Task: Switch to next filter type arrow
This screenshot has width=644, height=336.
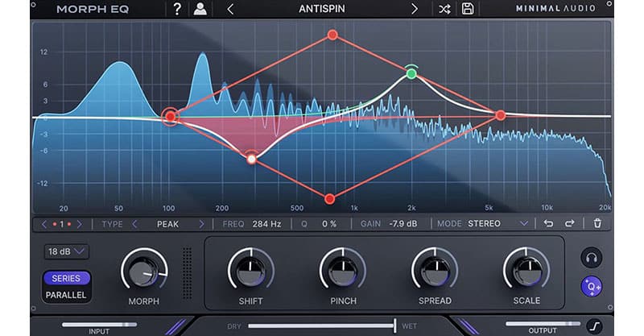Action: coord(201,224)
